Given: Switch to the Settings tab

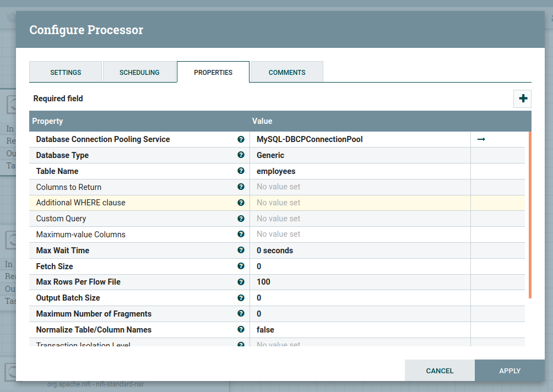Looking at the screenshot, I should coord(66,72).
